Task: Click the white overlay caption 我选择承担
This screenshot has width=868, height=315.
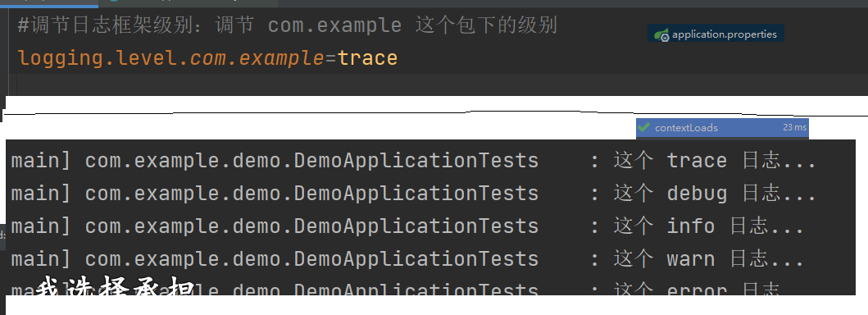Action: point(115,290)
